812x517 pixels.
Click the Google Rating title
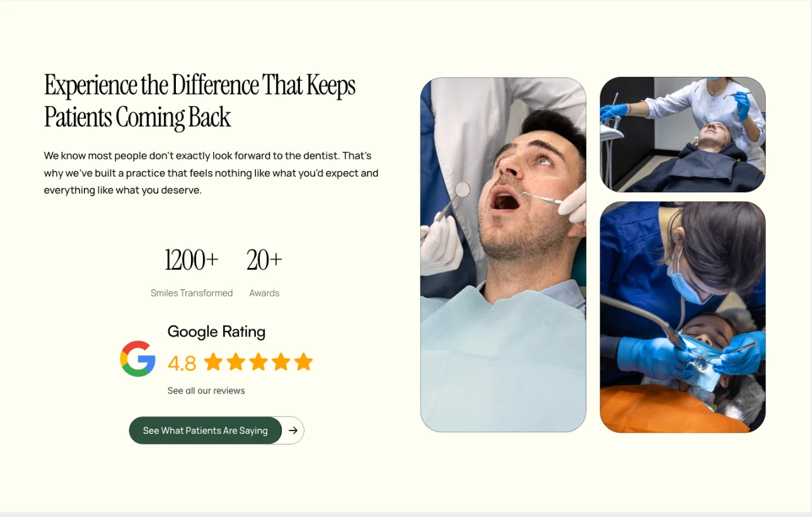point(216,332)
